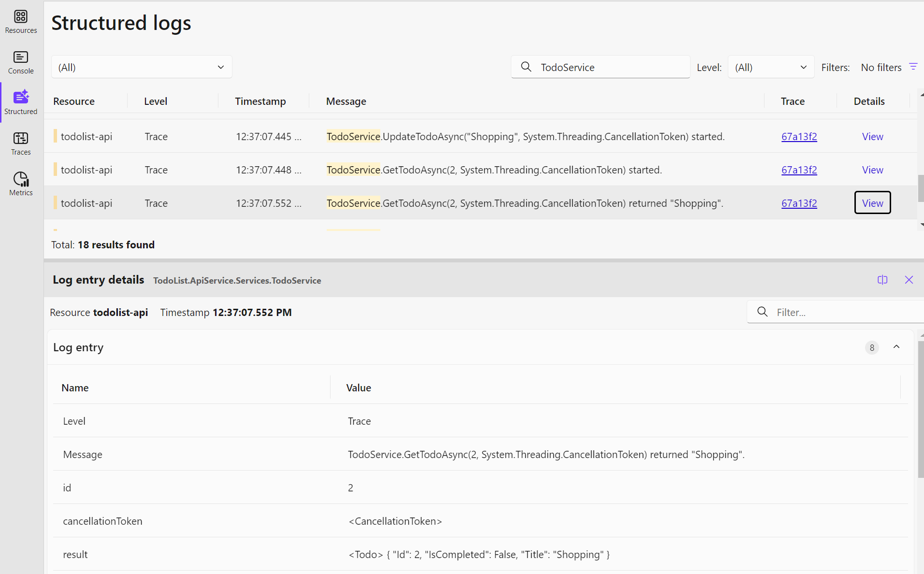The image size is (924, 574).
Task: View details for UpdateTodoAsync started row
Action: click(x=872, y=137)
